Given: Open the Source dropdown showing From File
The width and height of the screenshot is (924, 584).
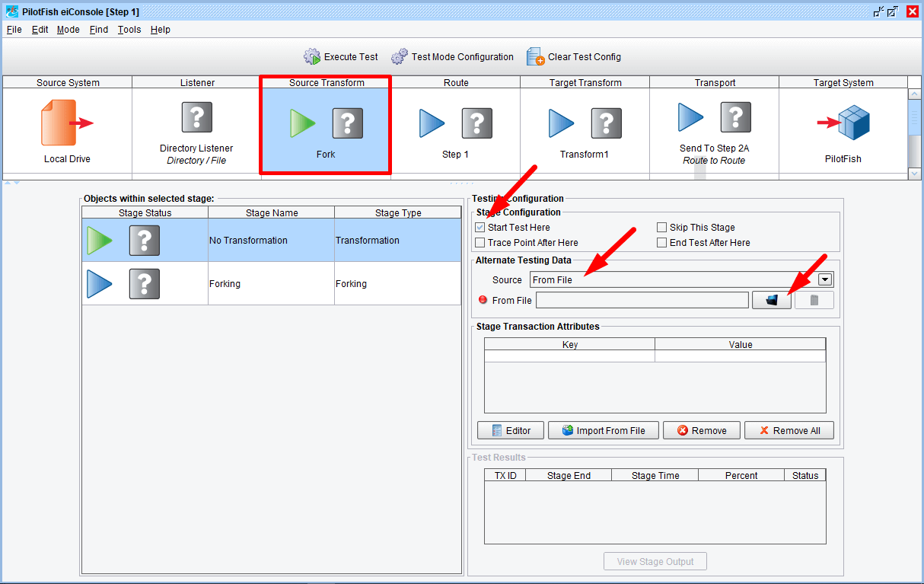Looking at the screenshot, I should coord(682,279).
